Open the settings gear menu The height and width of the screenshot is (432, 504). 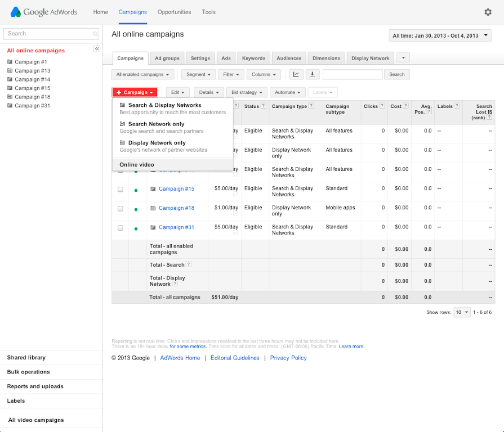tap(488, 12)
